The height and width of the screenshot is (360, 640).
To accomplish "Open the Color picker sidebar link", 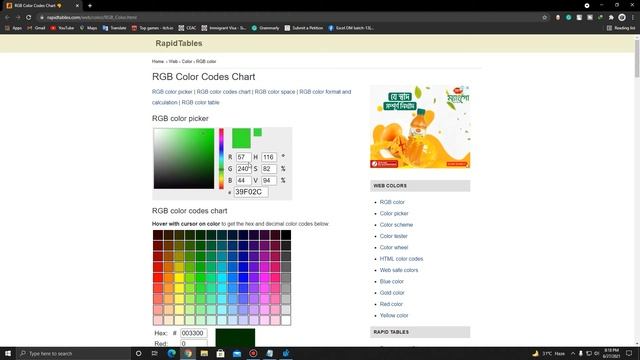I will pyautogui.click(x=394, y=213).
